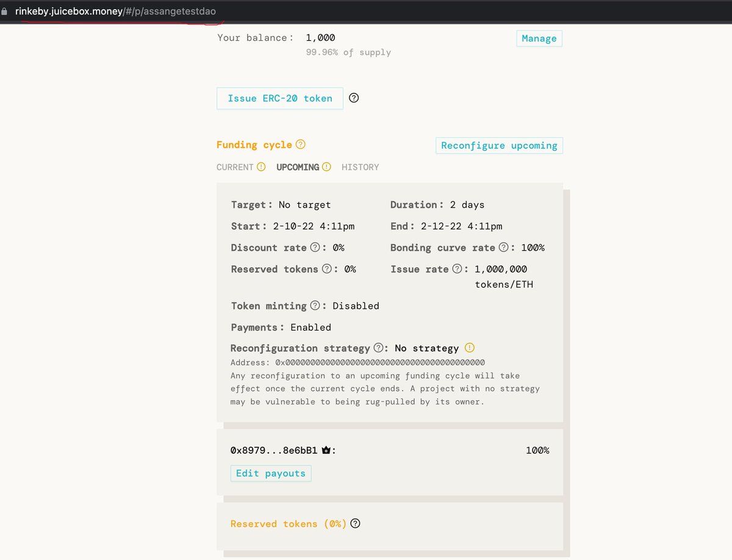Image resolution: width=732 pixels, height=560 pixels.
Task: Open Discount rate help icon
Action: pyautogui.click(x=315, y=248)
